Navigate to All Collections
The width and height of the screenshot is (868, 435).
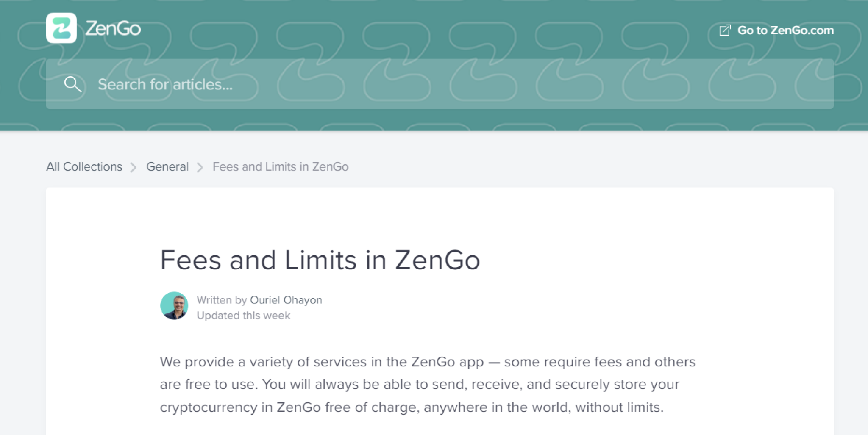84,167
